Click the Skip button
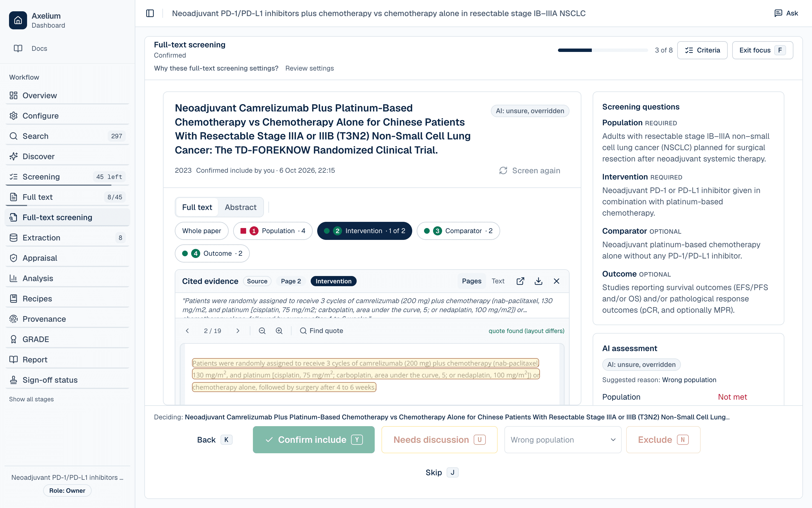 tap(442, 472)
